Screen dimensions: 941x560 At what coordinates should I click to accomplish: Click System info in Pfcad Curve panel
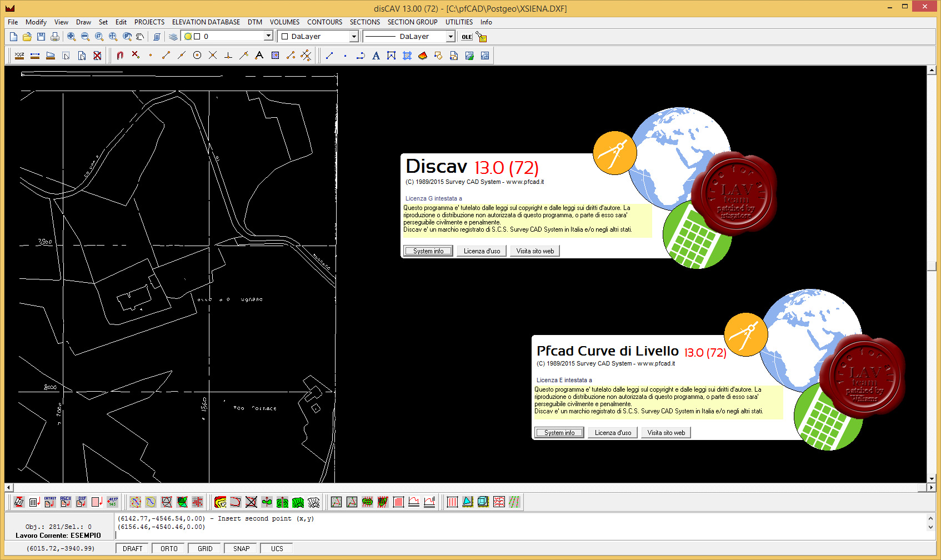(x=559, y=433)
